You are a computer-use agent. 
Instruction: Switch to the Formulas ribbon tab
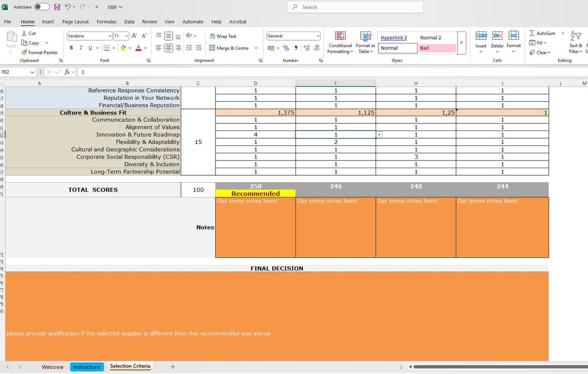(106, 22)
